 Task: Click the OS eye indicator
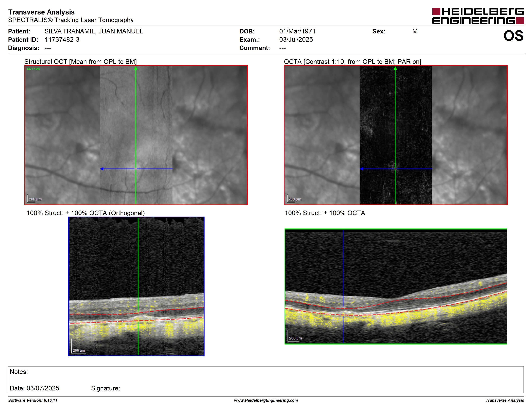pyautogui.click(x=513, y=36)
